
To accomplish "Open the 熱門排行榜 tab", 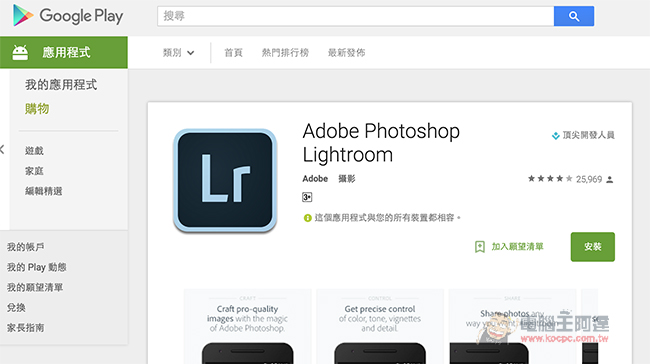I will (x=285, y=53).
